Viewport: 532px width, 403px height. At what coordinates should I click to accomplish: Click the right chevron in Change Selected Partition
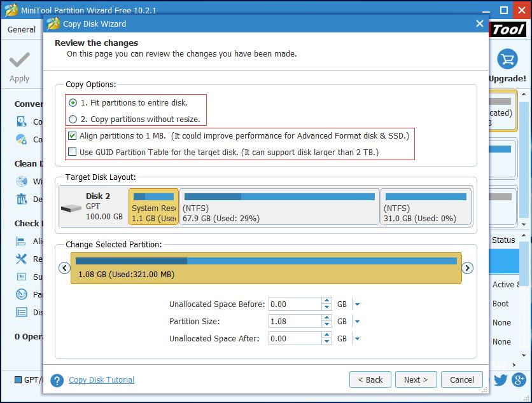click(468, 268)
